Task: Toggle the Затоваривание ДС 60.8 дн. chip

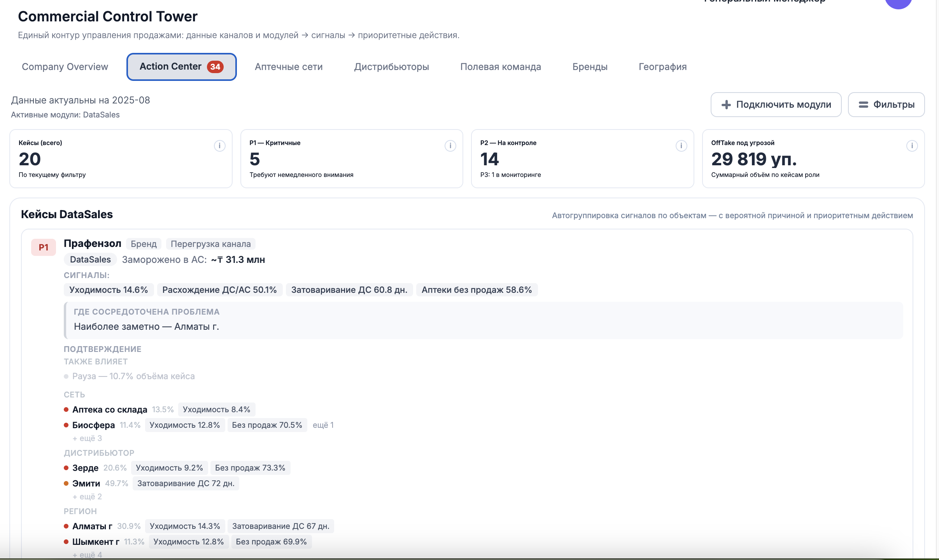Action: click(x=348, y=289)
